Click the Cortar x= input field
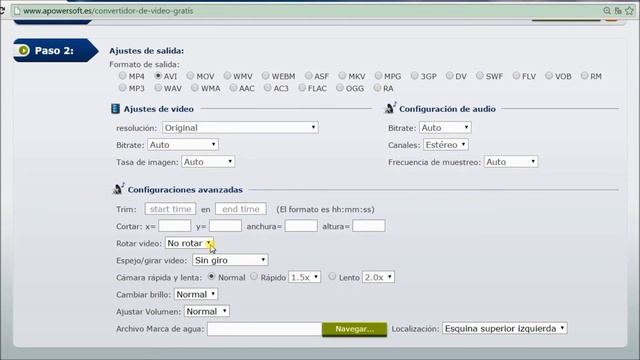This screenshot has height=360, width=640. coord(175,226)
